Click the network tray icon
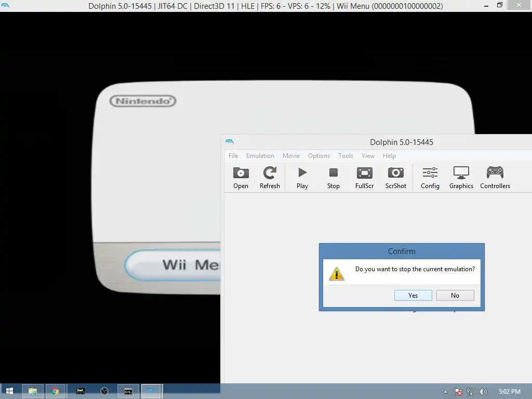 pos(471,392)
